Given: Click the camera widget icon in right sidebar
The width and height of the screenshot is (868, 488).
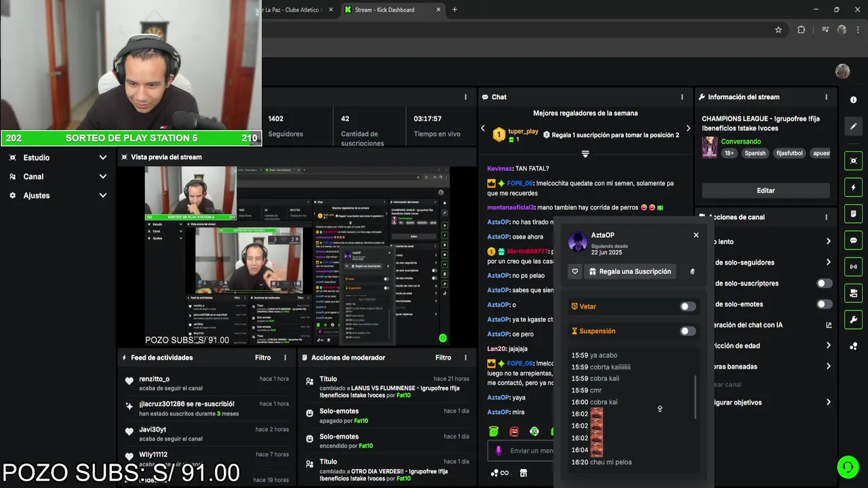Looking at the screenshot, I should 853,293.
